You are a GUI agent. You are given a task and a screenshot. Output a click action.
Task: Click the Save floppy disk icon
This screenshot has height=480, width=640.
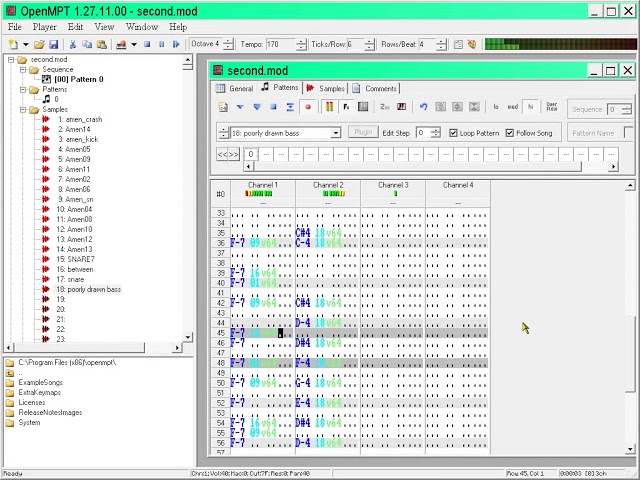click(x=54, y=44)
